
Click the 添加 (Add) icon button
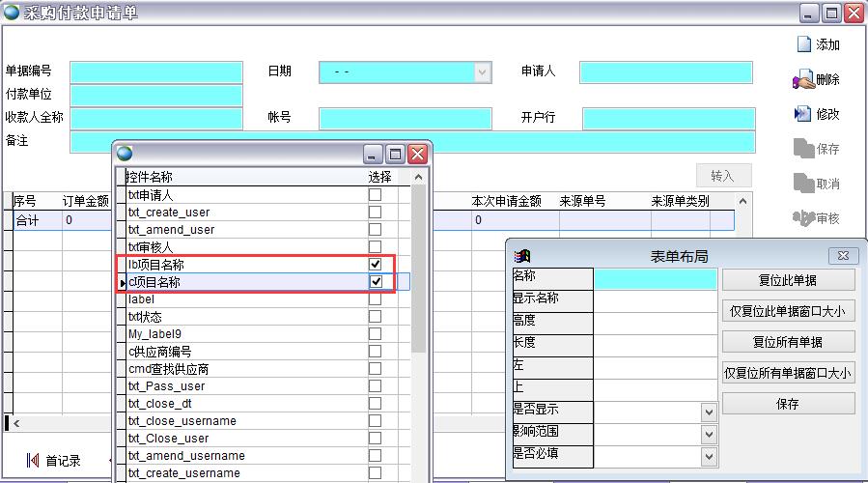click(817, 44)
